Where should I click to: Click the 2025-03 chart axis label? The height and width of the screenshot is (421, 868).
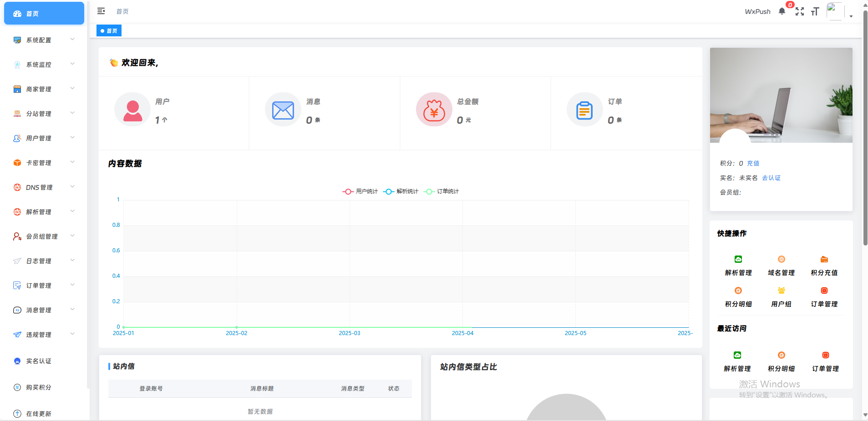(350, 333)
